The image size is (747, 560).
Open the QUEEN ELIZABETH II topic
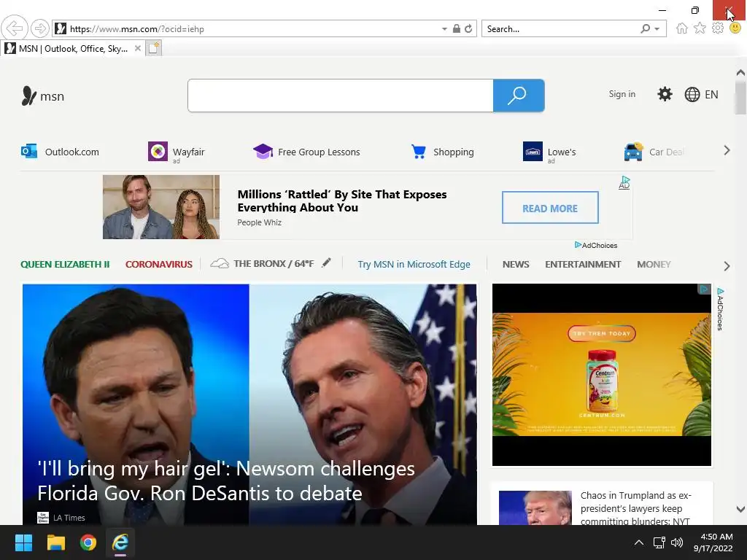[x=65, y=264]
